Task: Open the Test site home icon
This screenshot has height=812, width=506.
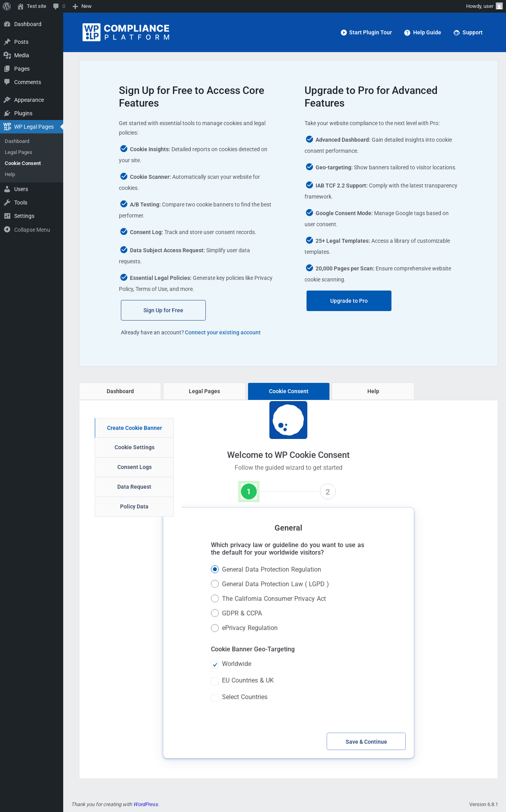Action: click(21, 6)
